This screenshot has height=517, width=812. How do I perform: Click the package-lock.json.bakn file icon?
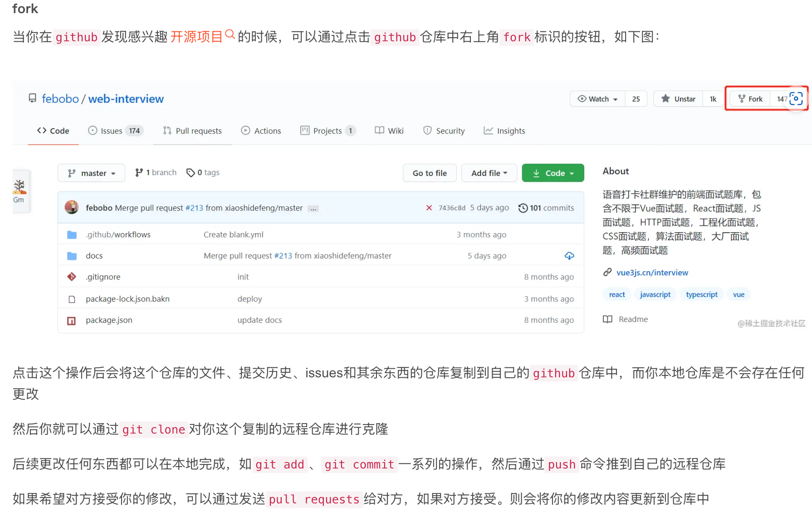point(72,299)
